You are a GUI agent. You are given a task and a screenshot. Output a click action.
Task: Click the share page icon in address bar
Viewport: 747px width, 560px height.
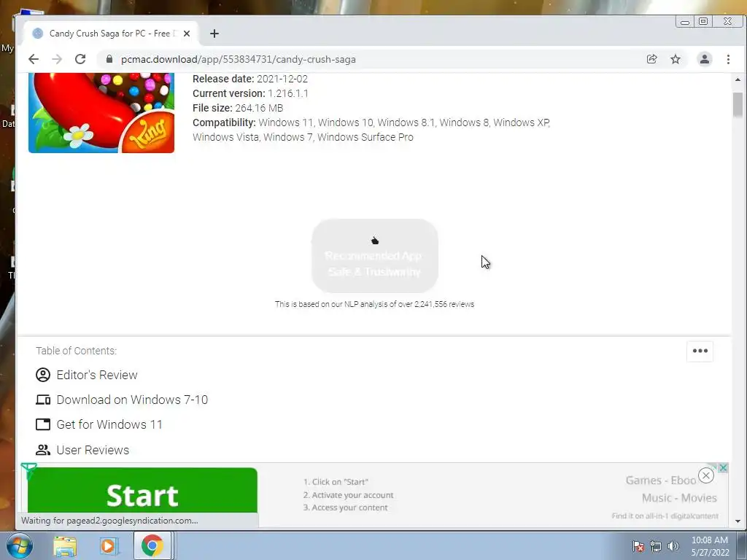651,59
